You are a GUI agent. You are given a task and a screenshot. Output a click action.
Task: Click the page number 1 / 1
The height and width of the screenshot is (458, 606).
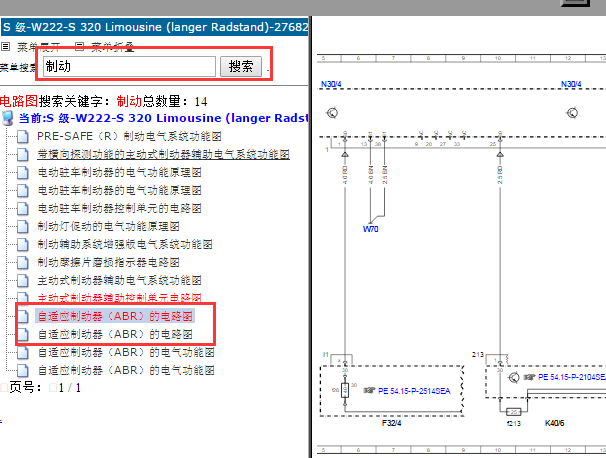click(x=70, y=388)
